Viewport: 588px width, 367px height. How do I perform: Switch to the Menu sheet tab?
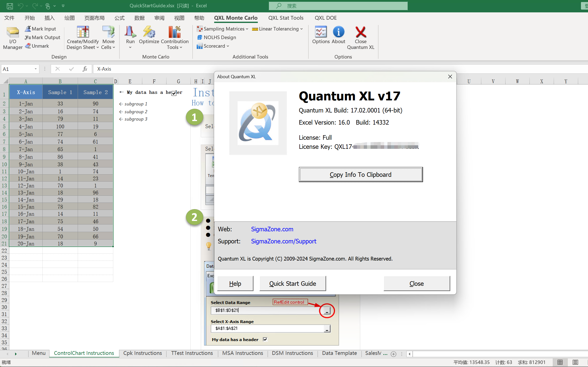pos(39,353)
